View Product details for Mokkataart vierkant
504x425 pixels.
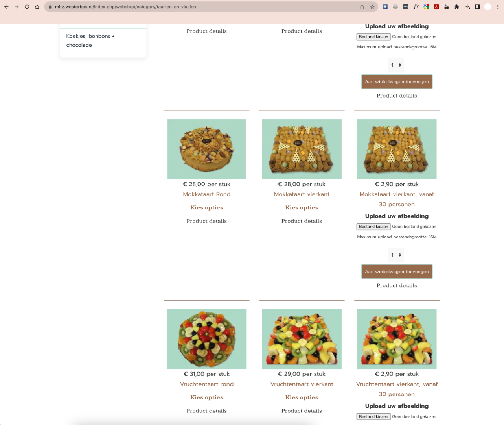[302, 221]
